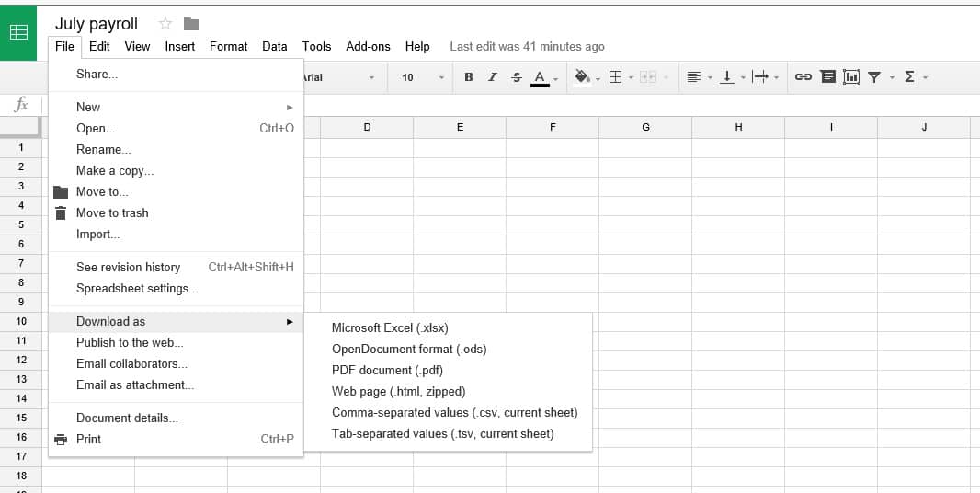Viewport: 980px width, 493px height.
Task: Click the insert link icon
Action: pos(803,77)
